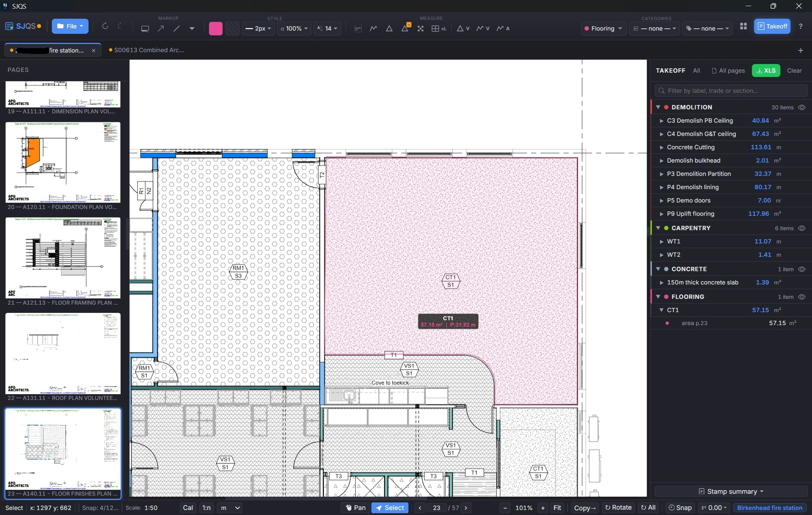This screenshot has height=515, width=812.
Task: Close the fire station document tab
Action: 94,50
